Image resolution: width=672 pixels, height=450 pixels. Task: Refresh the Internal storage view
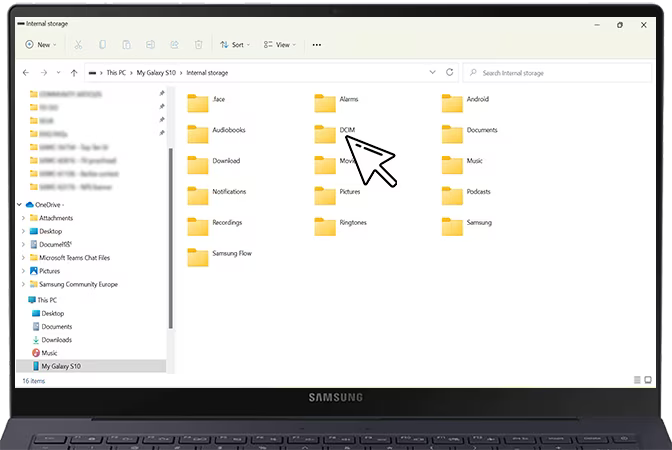point(450,72)
